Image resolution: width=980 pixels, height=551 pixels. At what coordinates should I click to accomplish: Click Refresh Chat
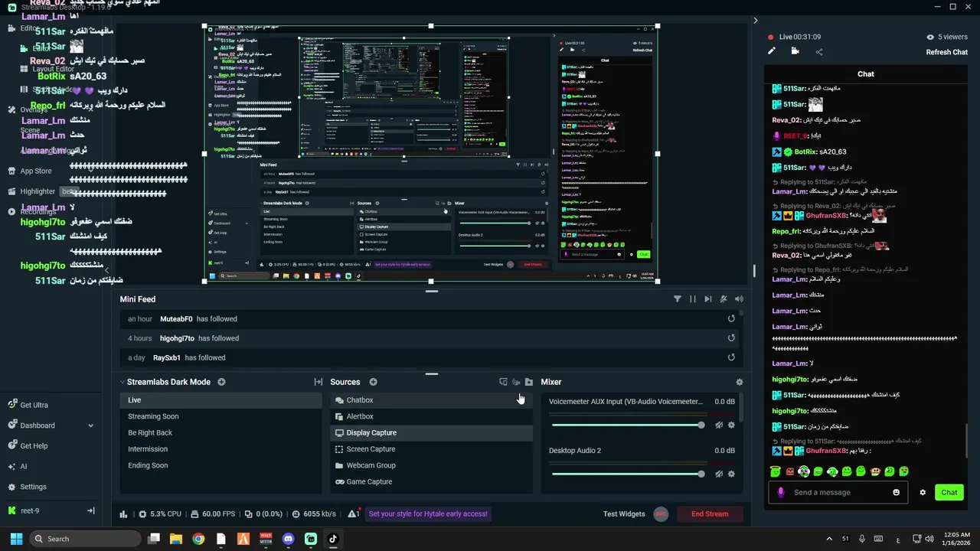point(947,52)
